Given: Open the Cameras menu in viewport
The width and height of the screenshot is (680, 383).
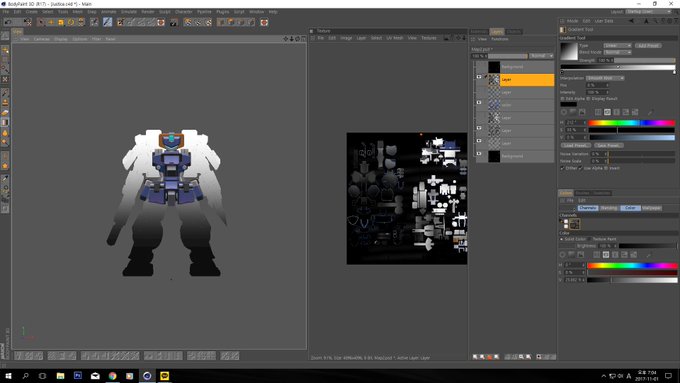Looking at the screenshot, I should point(42,39).
